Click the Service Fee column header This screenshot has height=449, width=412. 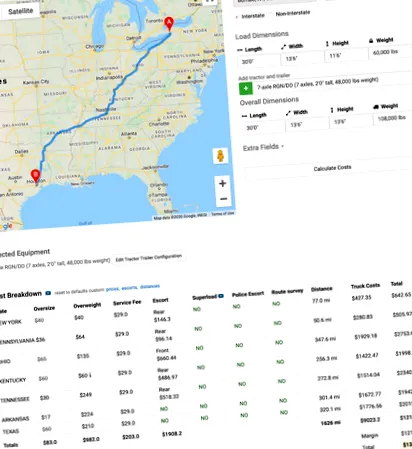coord(127,303)
